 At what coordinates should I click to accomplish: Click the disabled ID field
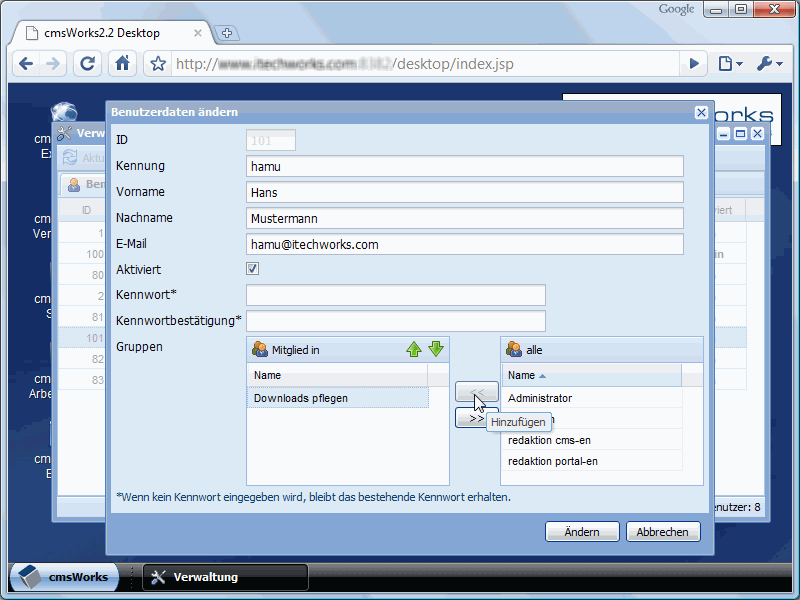click(x=271, y=140)
